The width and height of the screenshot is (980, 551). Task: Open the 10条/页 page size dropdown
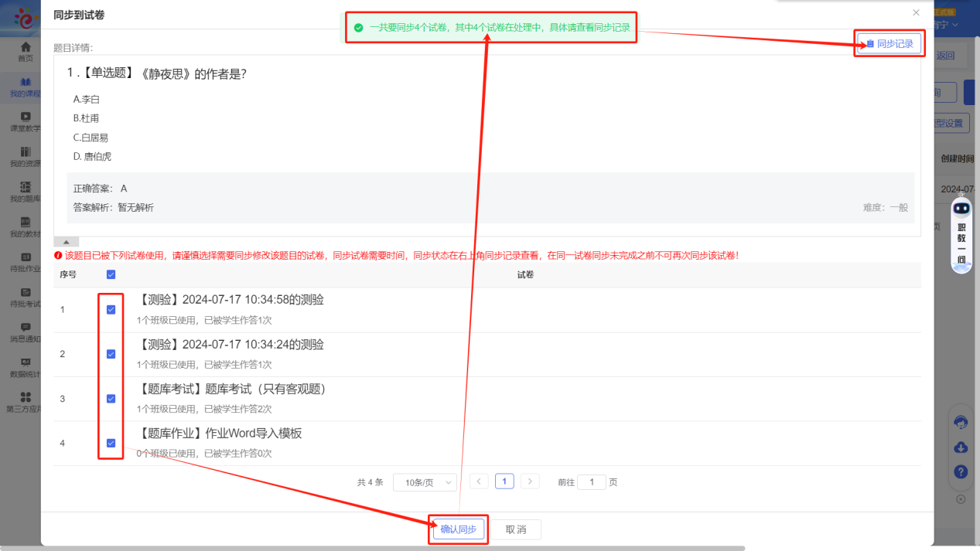[425, 482]
